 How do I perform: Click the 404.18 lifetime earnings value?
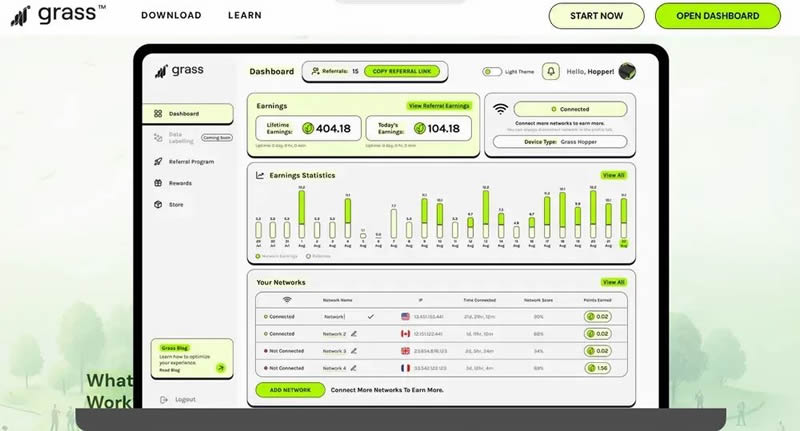pyautogui.click(x=333, y=129)
